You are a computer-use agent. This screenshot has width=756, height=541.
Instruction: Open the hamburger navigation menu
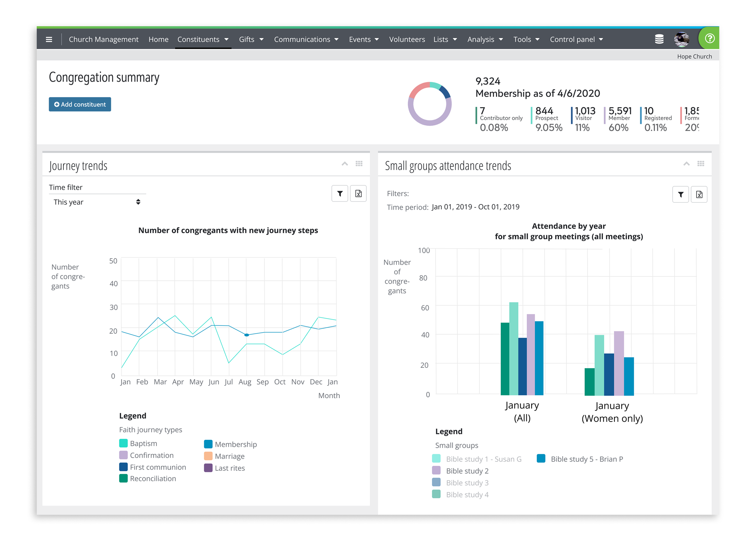pyautogui.click(x=49, y=39)
